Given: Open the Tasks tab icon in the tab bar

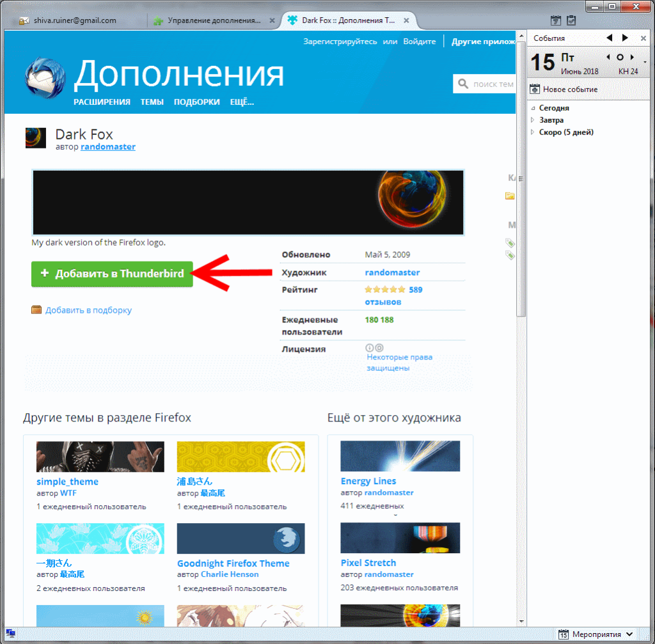Looking at the screenshot, I should click(x=571, y=20).
